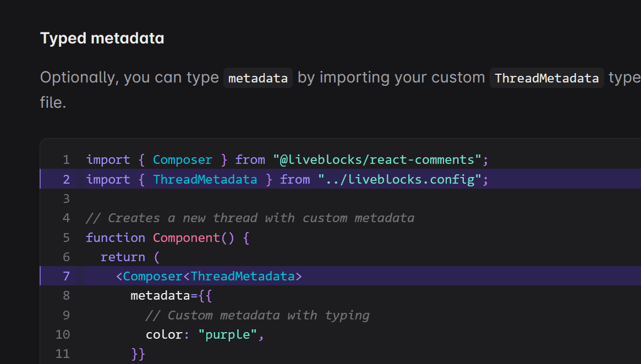
Task: Click the word 'Optionally' in the paragraph
Action: pyautogui.click(x=79, y=78)
